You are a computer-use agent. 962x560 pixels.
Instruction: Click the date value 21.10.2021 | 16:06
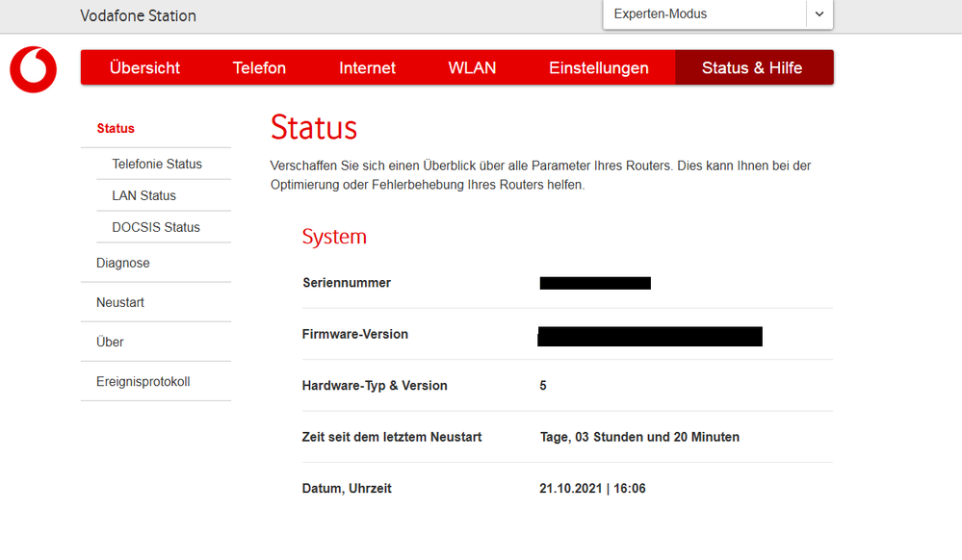[592, 489]
